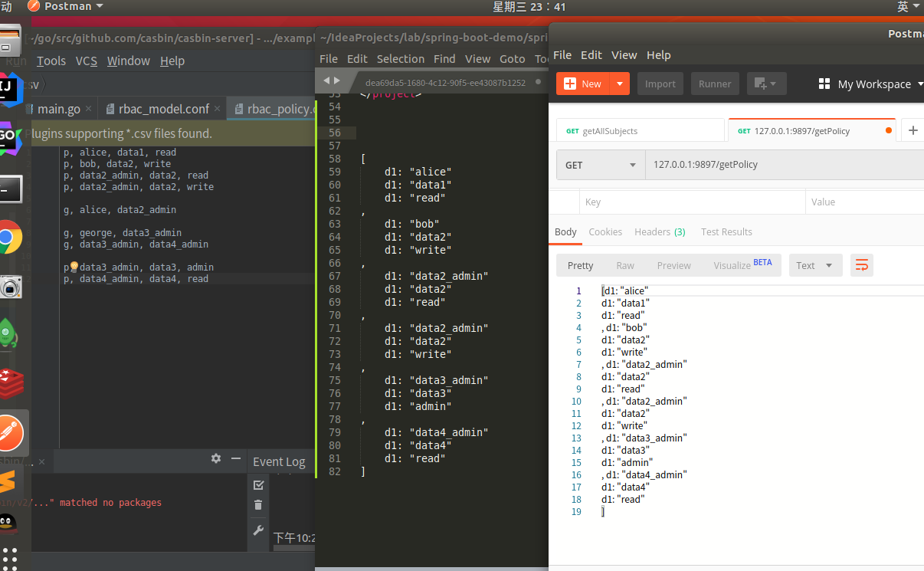Select Visualize BETA response view
The width and height of the screenshot is (924, 571).
click(742, 265)
